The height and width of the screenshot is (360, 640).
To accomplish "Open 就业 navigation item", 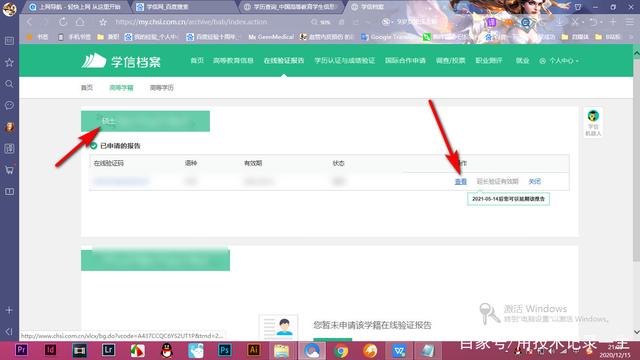I will [x=522, y=60].
